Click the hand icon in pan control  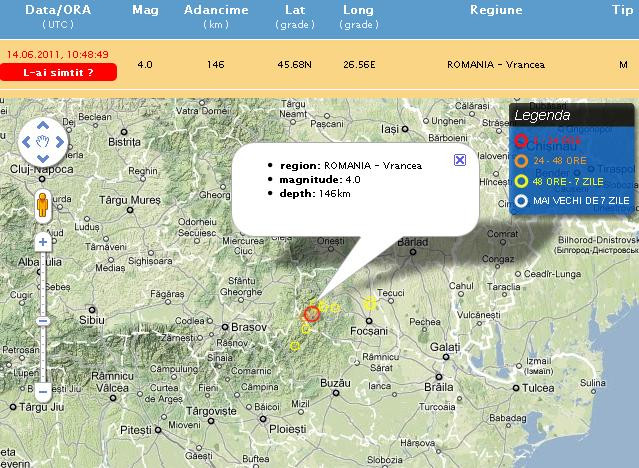click(x=43, y=142)
